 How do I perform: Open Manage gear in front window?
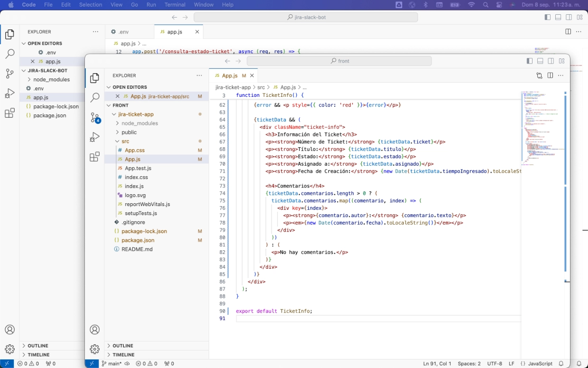95,349
